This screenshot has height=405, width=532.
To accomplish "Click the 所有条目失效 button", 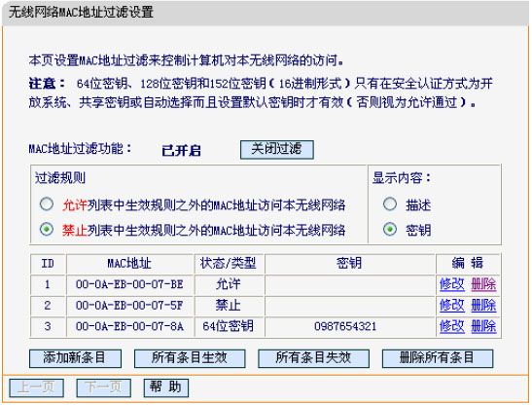I will [x=313, y=358].
